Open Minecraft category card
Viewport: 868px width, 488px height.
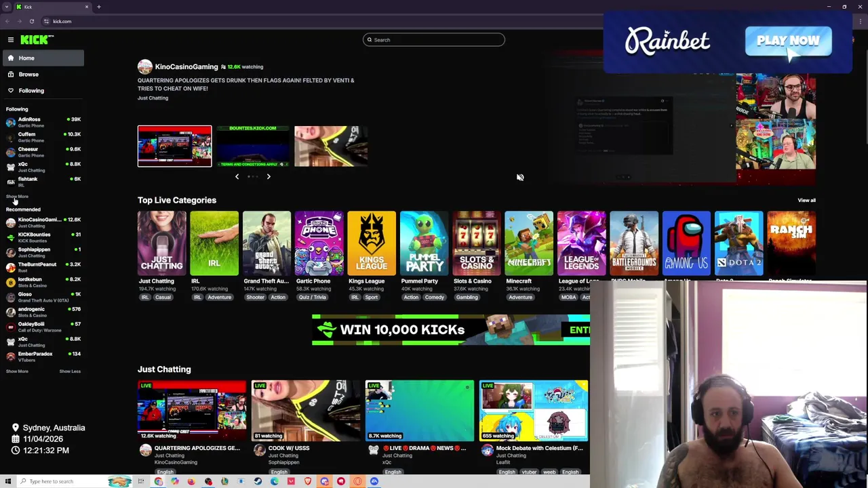pyautogui.click(x=529, y=243)
